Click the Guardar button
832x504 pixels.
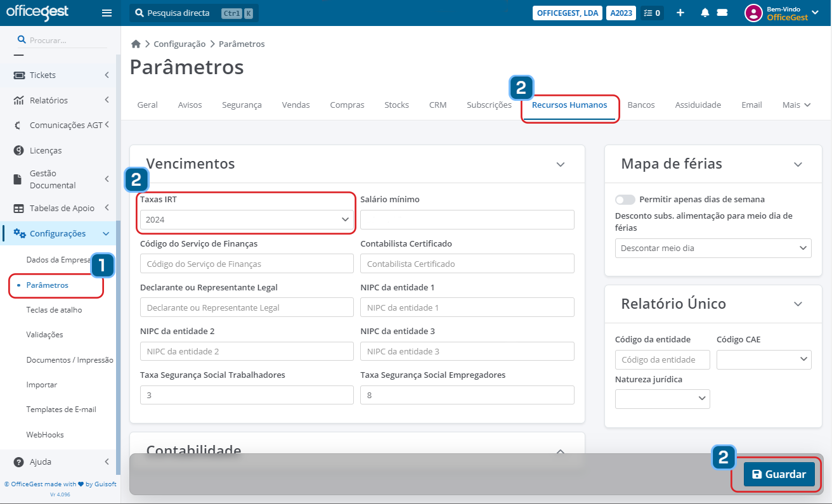(779, 474)
